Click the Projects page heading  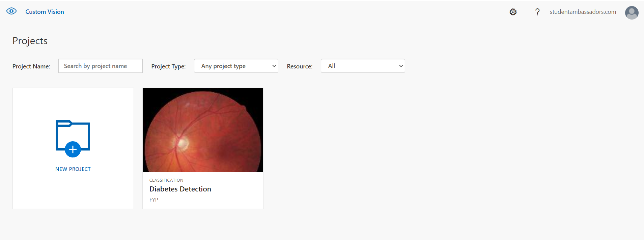click(x=30, y=41)
